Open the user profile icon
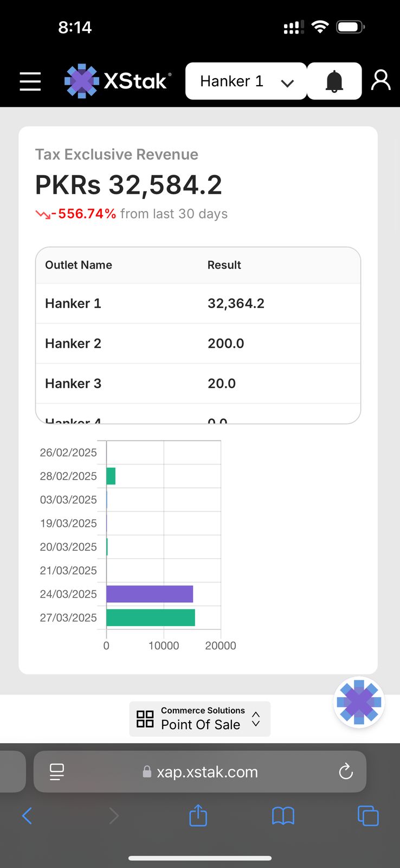 (380, 80)
